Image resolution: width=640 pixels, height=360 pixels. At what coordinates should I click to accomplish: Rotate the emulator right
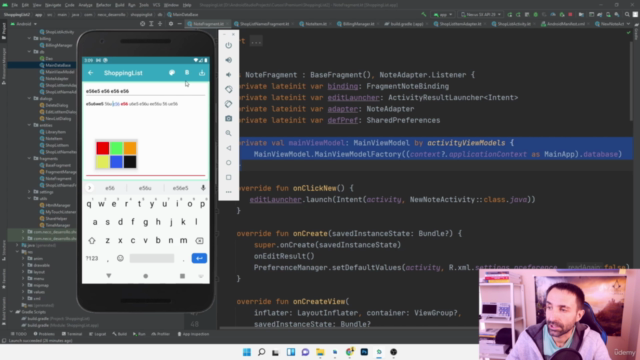(x=229, y=104)
